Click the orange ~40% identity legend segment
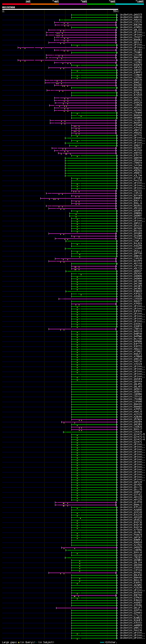Image resolution: width=146 pixels, height=644 pixels. 45,4
